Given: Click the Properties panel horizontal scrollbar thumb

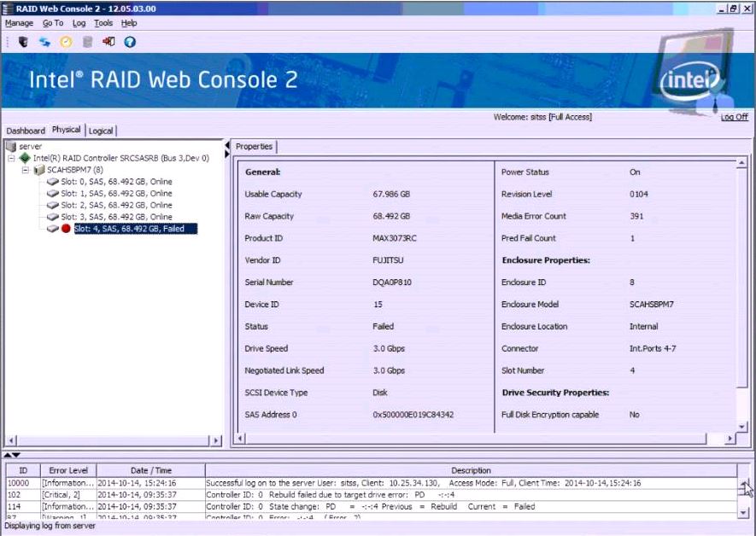Looking at the screenshot, I should (x=477, y=438).
